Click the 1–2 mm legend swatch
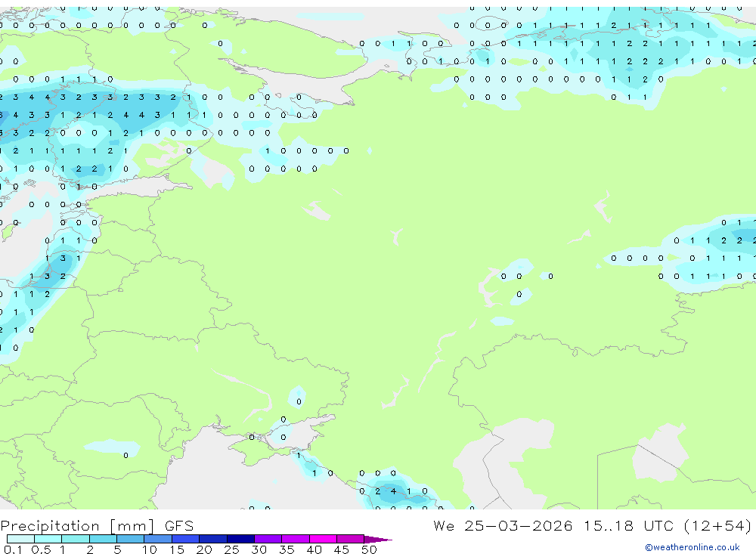 tap(76, 539)
